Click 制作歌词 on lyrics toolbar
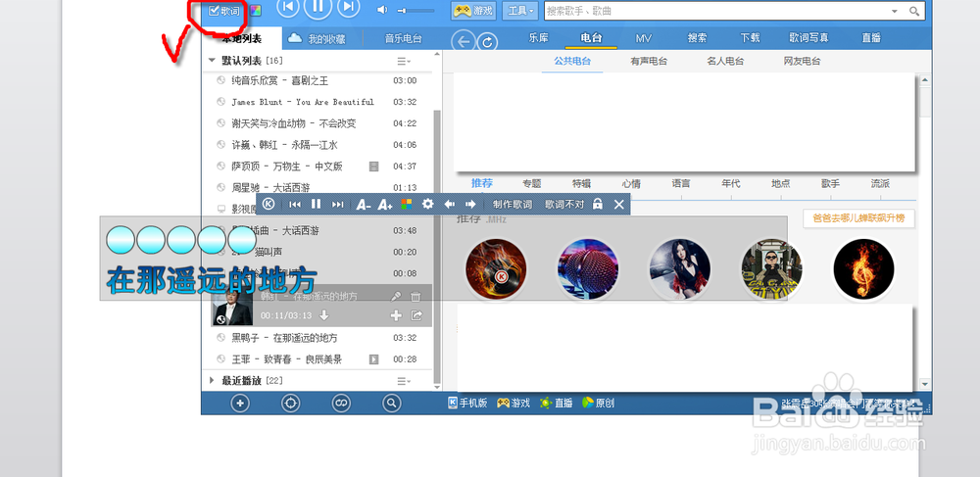Viewport: 980px width, 477px height. [x=512, y=204]
